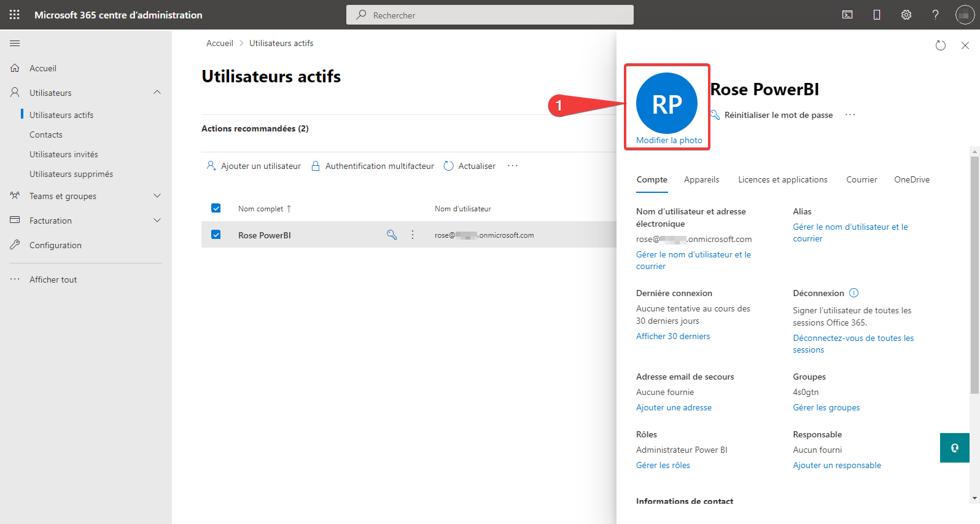Click Ajouter un utilisateur

(254, 166)
